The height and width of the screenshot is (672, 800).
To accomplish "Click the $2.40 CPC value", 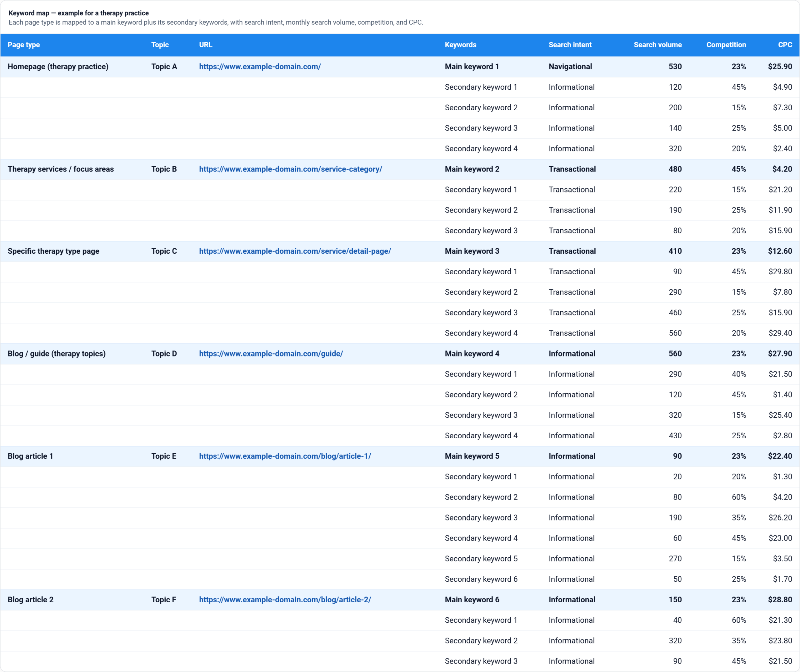I will click(782, 149).
